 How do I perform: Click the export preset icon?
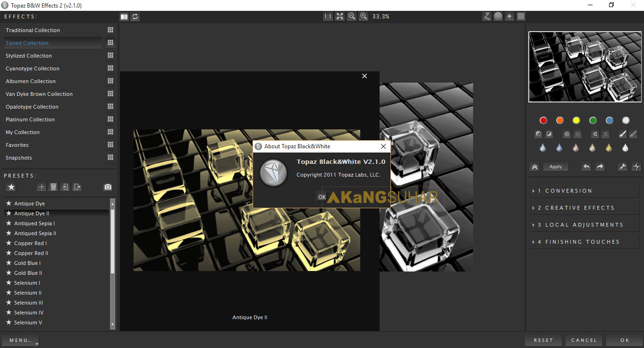coord(77,187)
